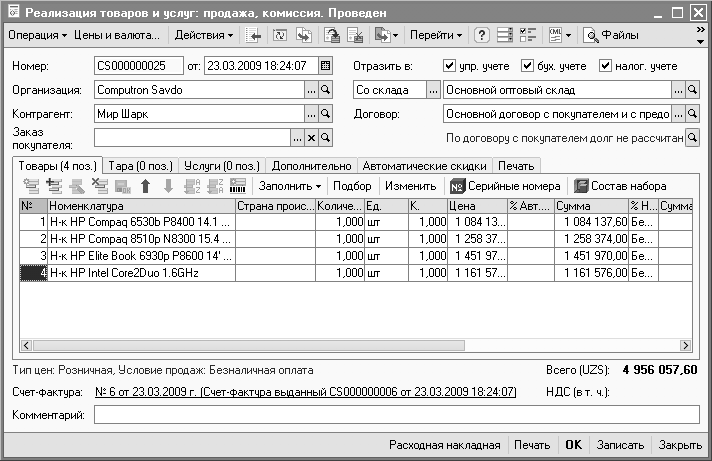Uncheck the бух. учете checkbox

pos(528,66)
